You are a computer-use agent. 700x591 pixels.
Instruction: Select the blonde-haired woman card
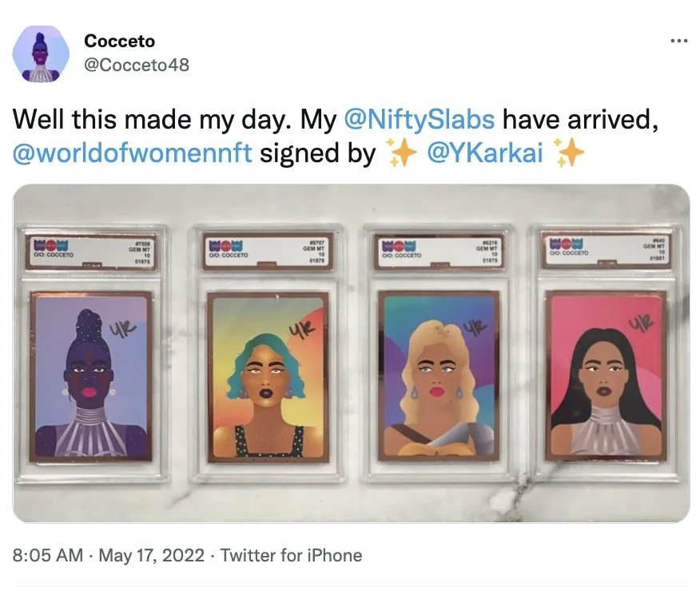(437, 375)
